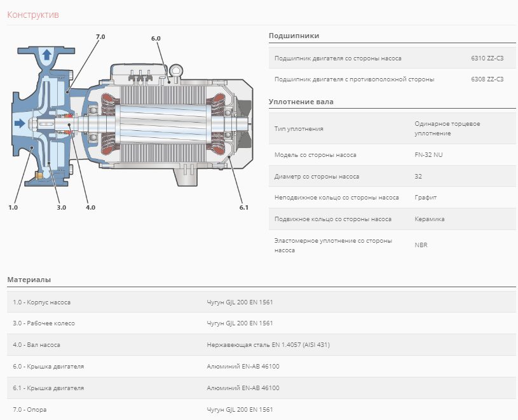This screenshot has height=420, width=518.
Task: Click the "Диаметр со стороны насоса" label
Action: (x=317, y=176)
